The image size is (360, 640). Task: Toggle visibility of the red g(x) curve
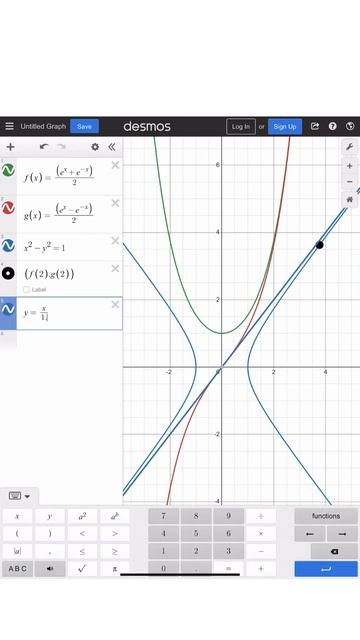[8, 208]
